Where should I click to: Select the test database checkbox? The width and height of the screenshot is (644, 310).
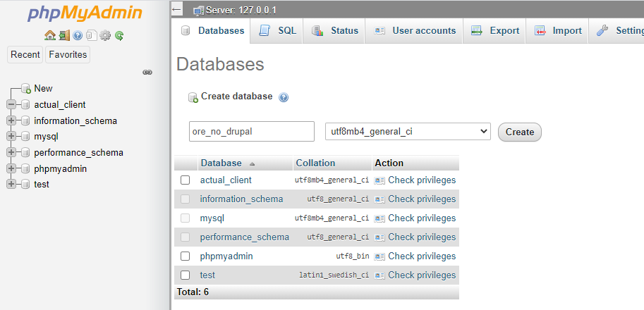186,275
